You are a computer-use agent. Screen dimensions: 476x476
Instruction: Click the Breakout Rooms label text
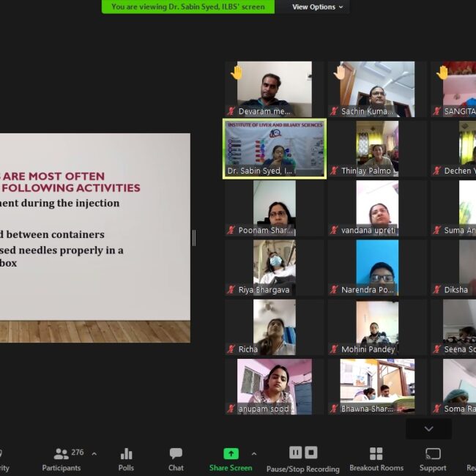[376, 468]
